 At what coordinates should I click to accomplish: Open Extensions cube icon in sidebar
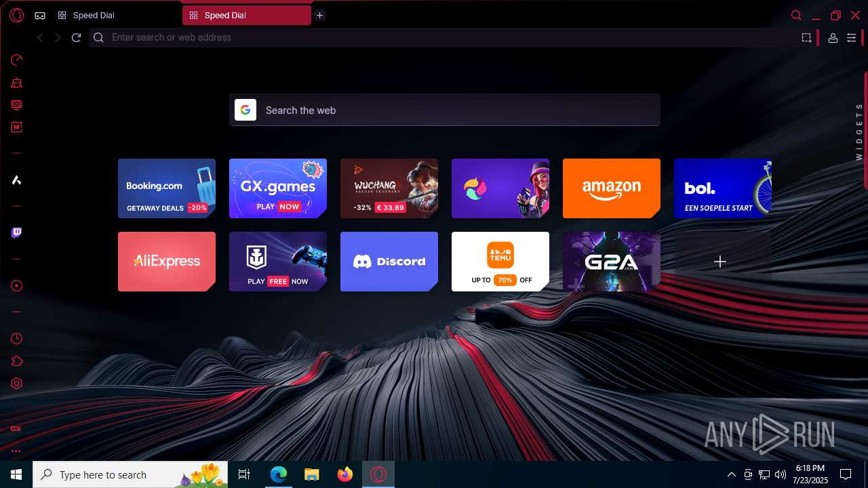pos(16,361)
